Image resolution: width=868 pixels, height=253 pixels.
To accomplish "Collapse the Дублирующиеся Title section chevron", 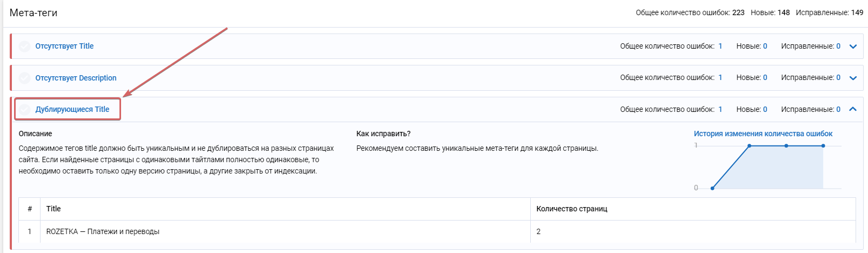I will (853, 109).
